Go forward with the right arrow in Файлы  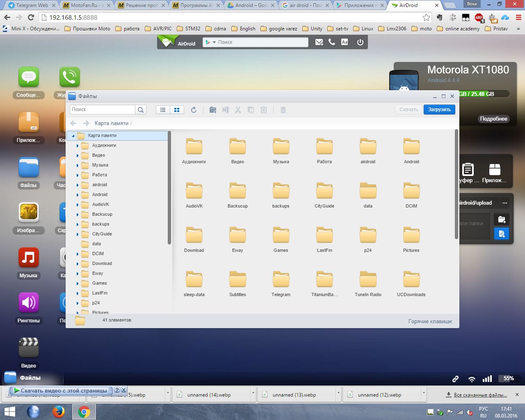(x=86, y=123)
